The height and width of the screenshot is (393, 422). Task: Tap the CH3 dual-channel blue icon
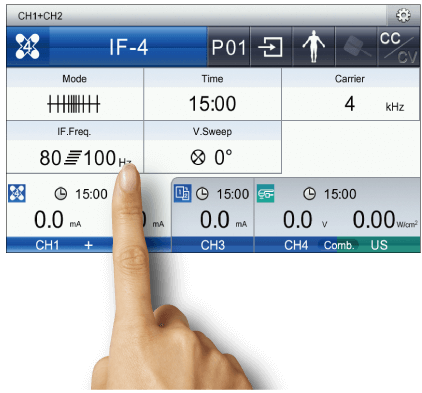pyautogui.click(x=183, y=193)
